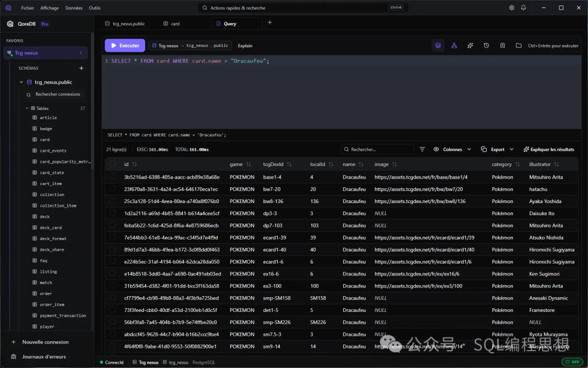Open the notifications bell icon
Screen dimensions: 588x368
pyautogui.click(x=523, y=8)
